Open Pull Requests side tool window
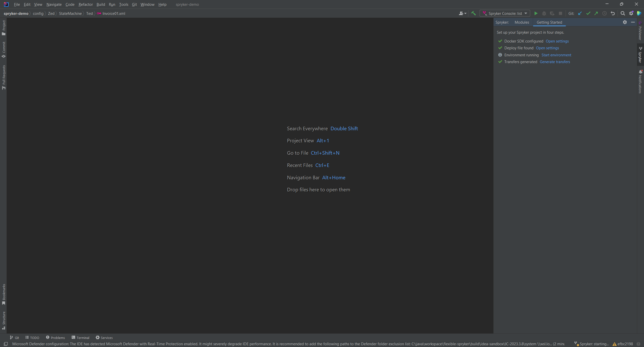 [4, 77]
